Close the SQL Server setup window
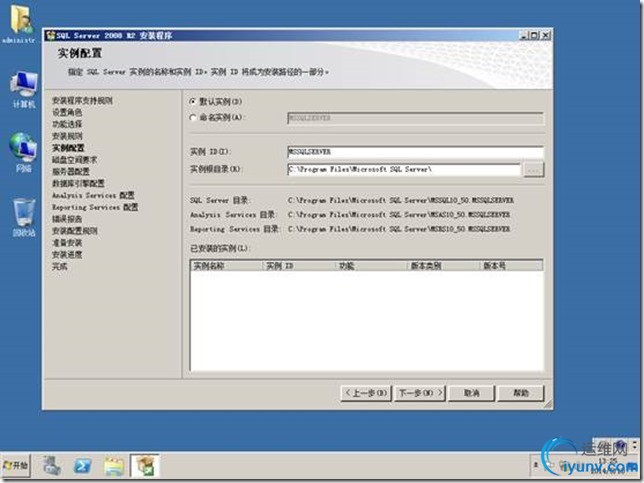This screenshot has width=644, height=483. [x=545, y=35]
